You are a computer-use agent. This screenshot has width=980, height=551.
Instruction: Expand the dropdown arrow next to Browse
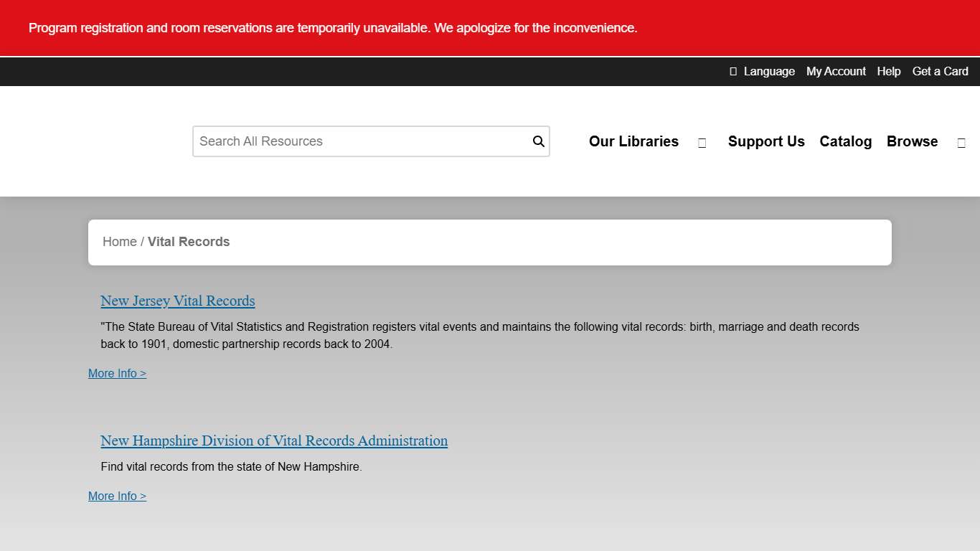(961, 143)
